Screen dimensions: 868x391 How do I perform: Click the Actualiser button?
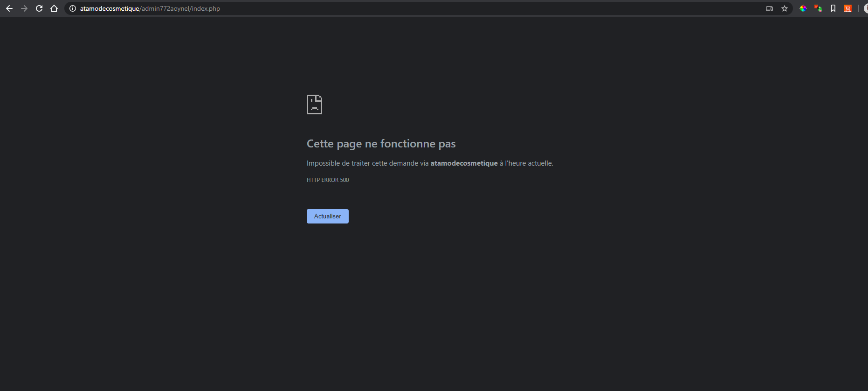328,216
